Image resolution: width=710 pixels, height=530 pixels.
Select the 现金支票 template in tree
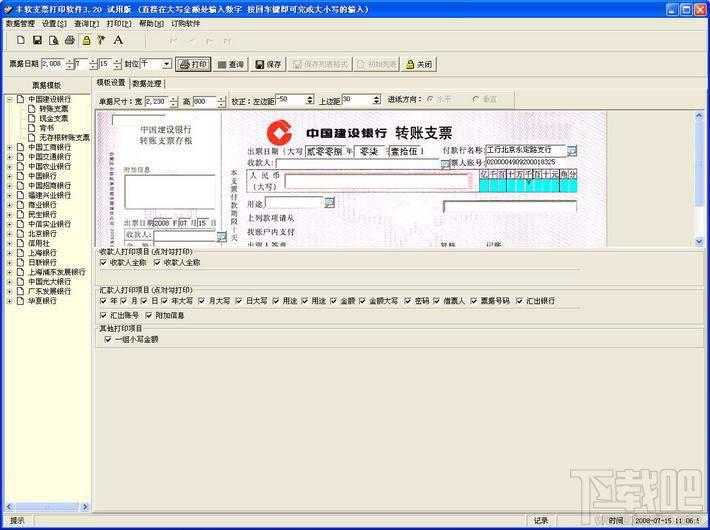pyautogui.click(x=53, y=118)
